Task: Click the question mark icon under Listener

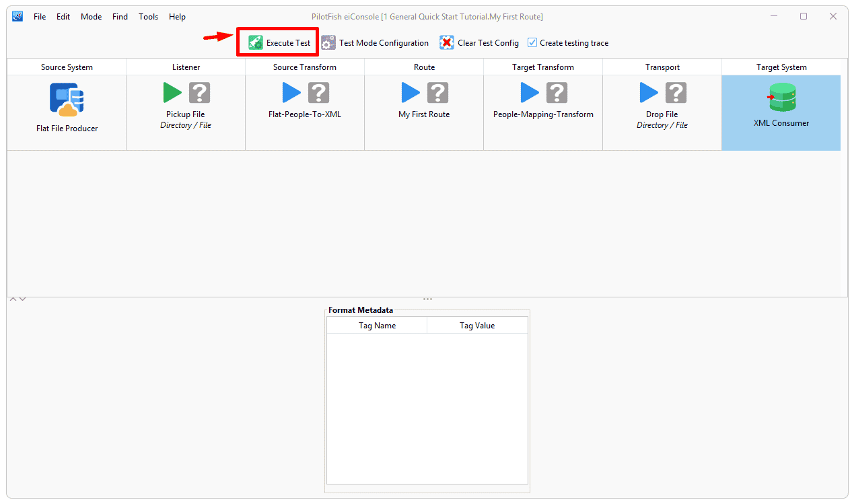Action: (x=199, y=92)
